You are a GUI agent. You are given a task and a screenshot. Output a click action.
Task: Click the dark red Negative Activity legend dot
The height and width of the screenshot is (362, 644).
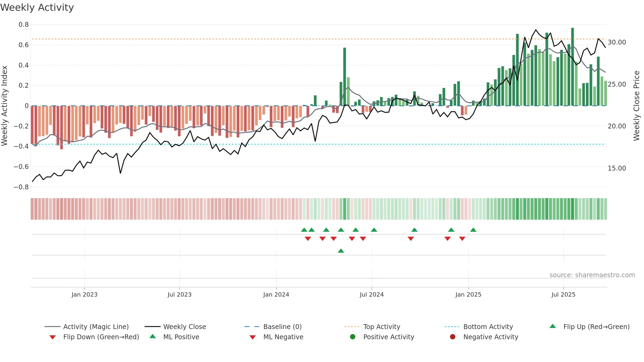453,337
